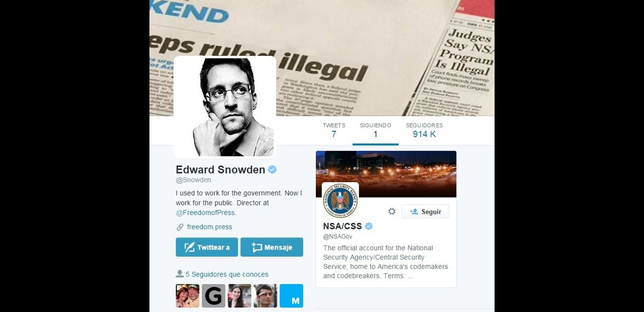
Task: Click the first follower avatar with two people
Action: [x=188, y=296]
